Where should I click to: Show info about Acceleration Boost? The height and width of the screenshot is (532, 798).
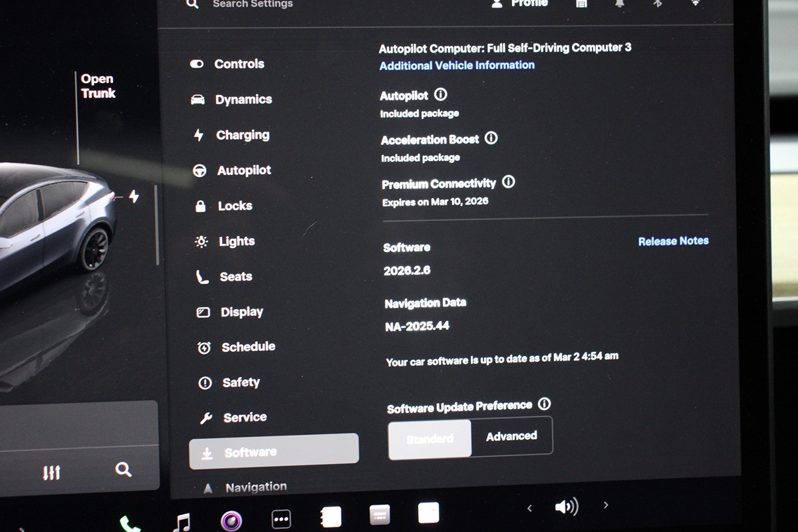point(491,138)
